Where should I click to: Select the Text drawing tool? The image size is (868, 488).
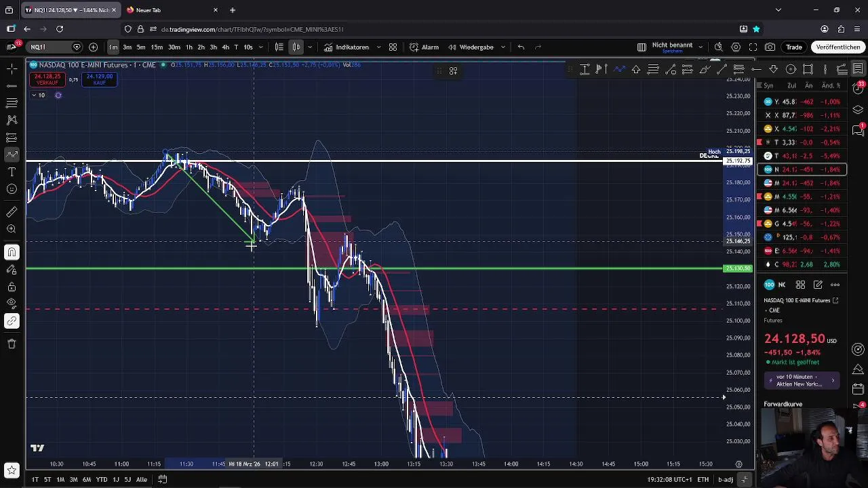(x=12, y=171)
